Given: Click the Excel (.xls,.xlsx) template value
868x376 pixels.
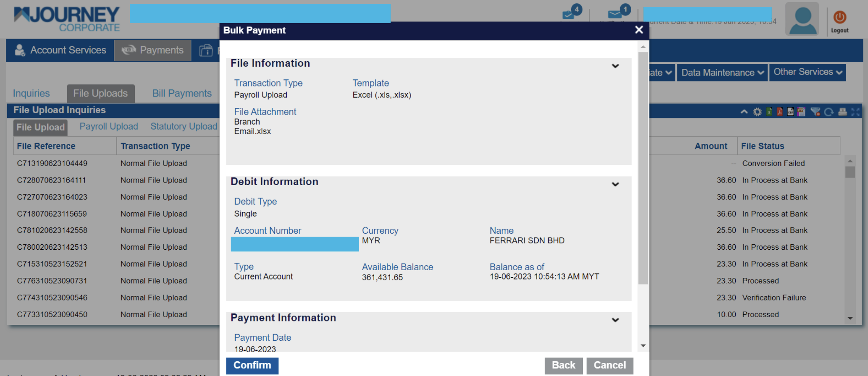Looking at the screenshot, I should 381,95.
